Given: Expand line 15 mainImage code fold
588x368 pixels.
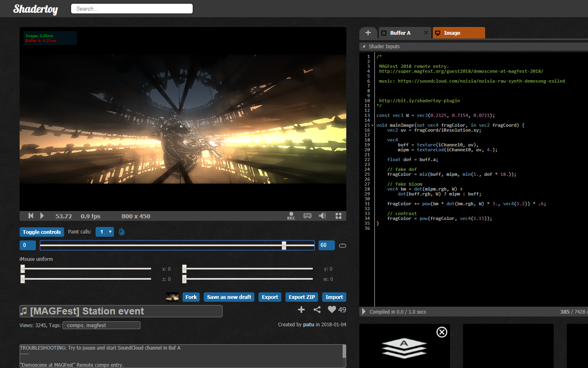Looking at the screenshot, I should 372,126.
